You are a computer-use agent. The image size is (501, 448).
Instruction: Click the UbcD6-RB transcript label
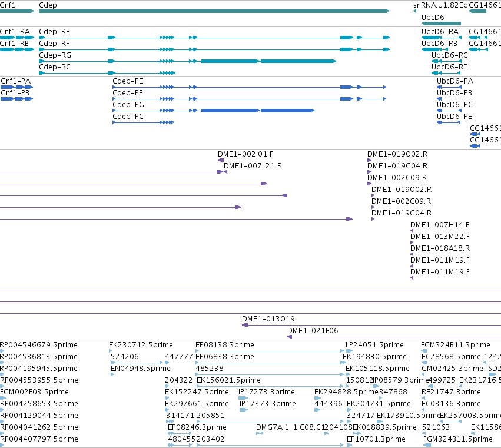[x=439, y=44]
